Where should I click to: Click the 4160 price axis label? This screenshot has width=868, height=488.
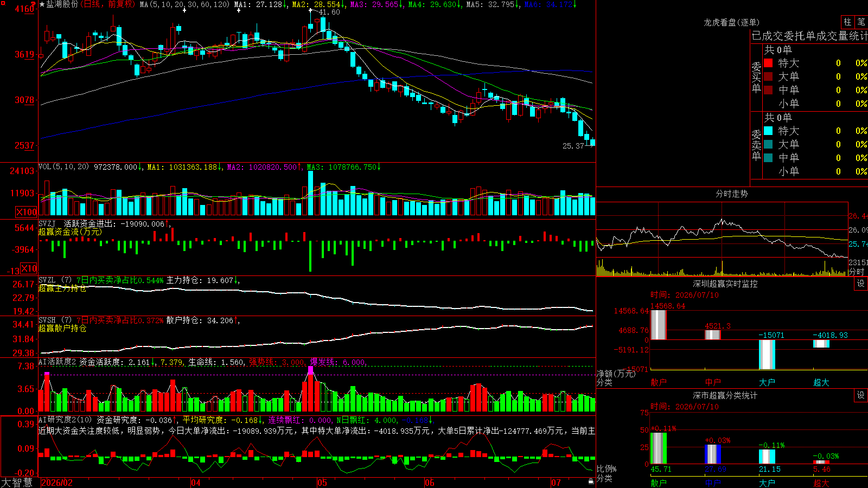click(x=24, y=9)
